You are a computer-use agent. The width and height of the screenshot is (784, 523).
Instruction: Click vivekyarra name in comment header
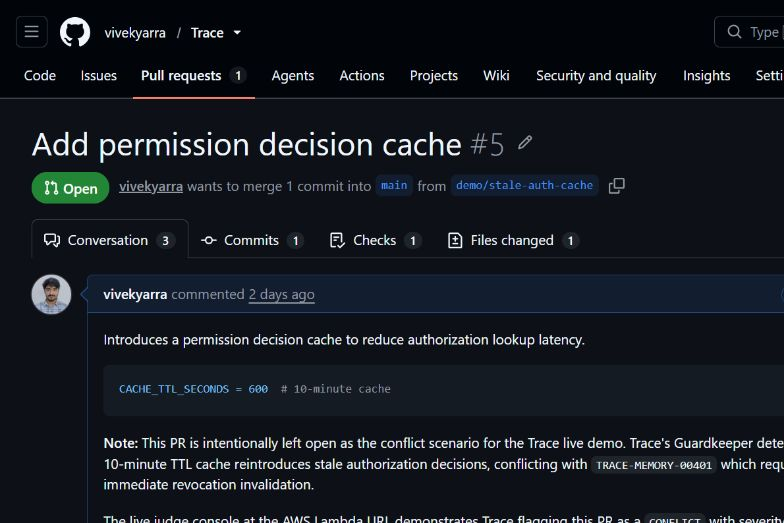135,294
